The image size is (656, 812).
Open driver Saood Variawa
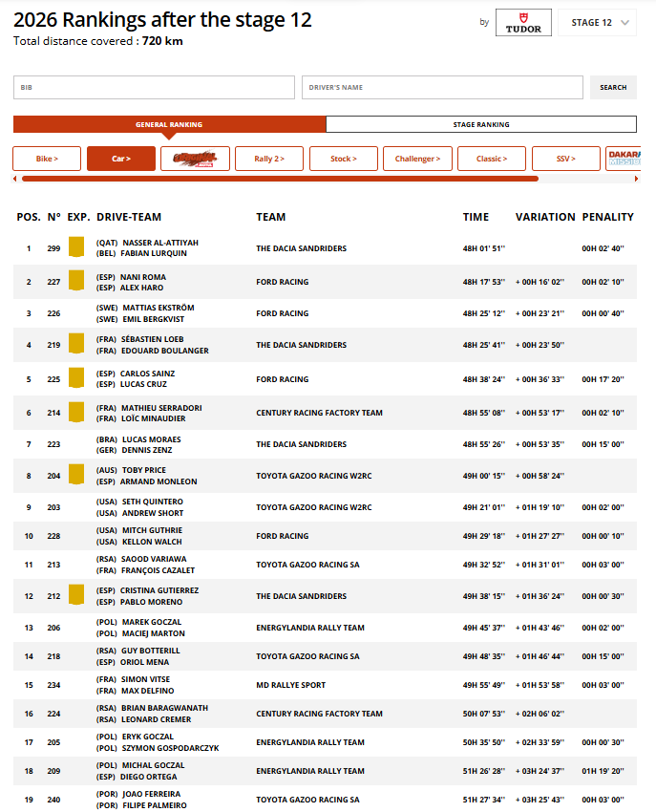(x=154, y=559)
